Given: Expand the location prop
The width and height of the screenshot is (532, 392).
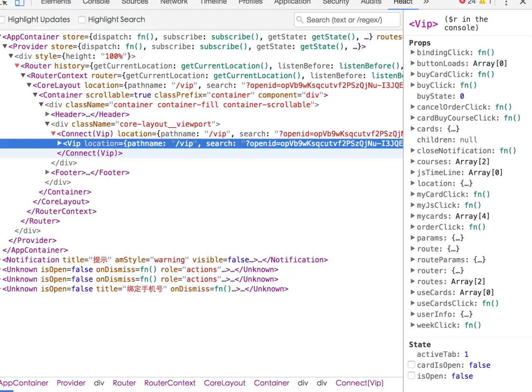Looking at the screenshot, I should 413,184.
